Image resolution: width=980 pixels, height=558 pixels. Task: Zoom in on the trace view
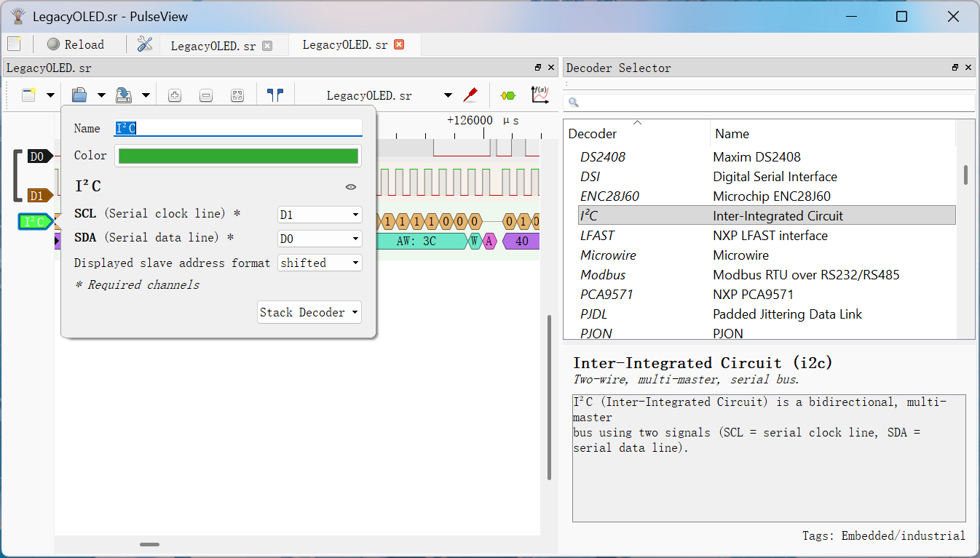175,95
